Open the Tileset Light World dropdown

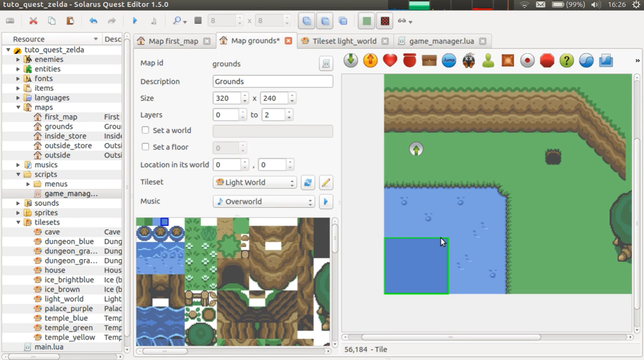pyautogui.click(x=255, y=182)
